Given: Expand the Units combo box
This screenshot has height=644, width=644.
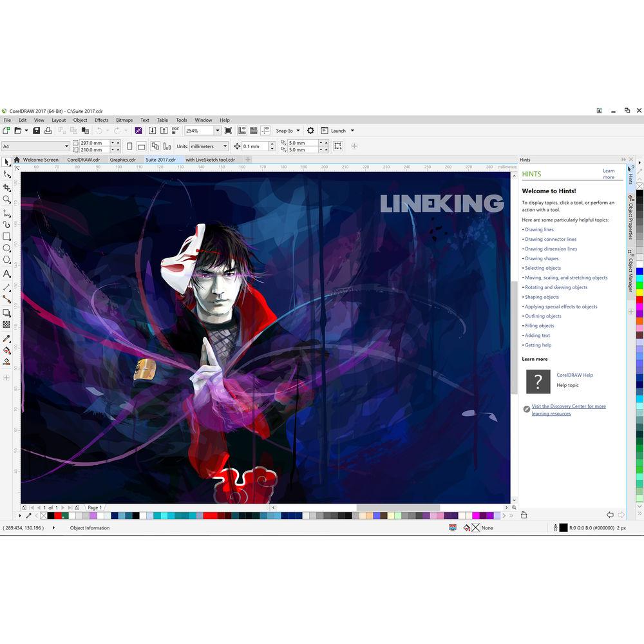Looking at the screenshot, I should click(225, 146).
